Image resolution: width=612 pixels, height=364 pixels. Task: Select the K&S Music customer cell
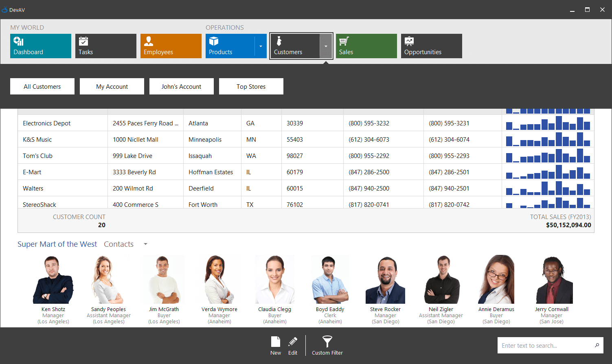tap(63, 139)
